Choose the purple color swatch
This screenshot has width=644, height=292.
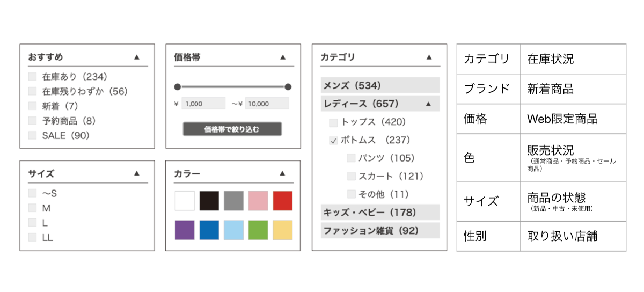point(185,230)
